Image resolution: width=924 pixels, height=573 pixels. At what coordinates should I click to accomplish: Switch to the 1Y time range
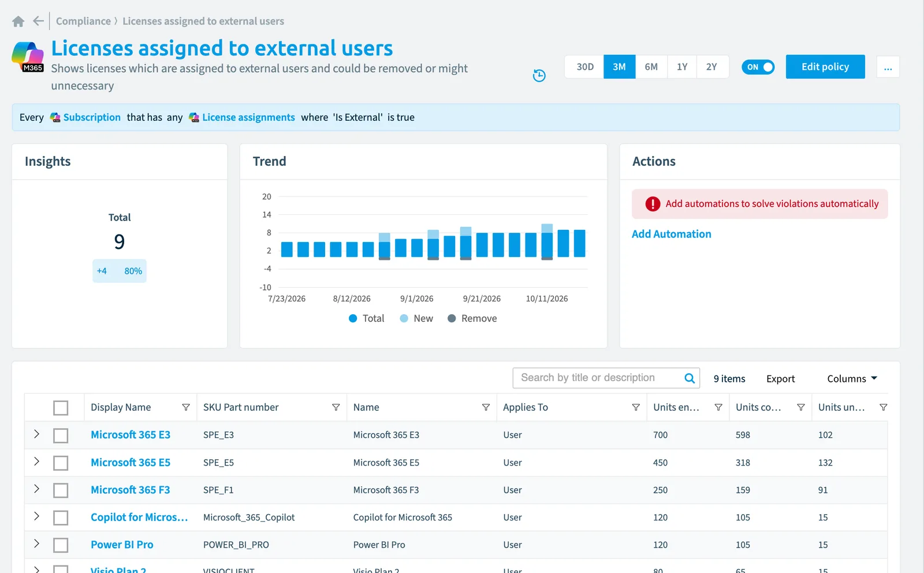click(682, 67)
